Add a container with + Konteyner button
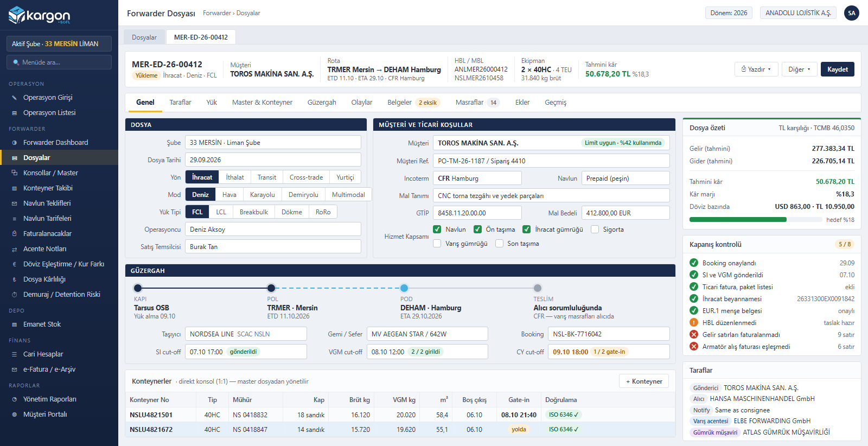The image size is (868, 446). coord(644,381)
